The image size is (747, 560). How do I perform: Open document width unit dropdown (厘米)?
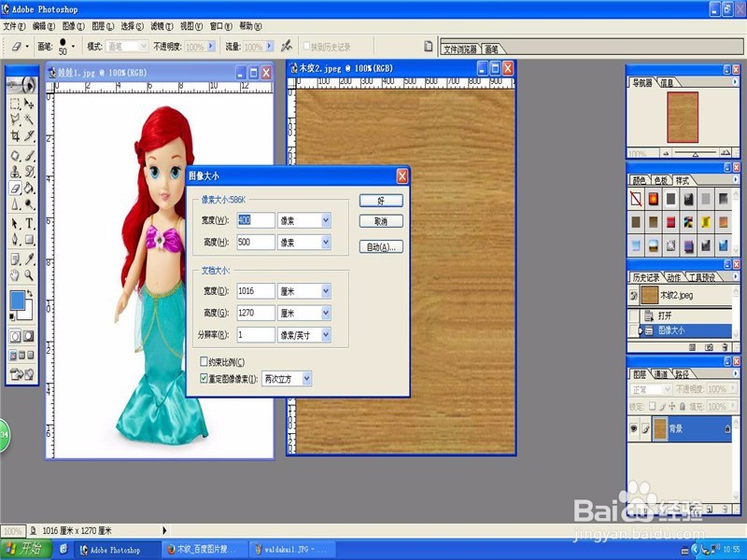(326, 291)
